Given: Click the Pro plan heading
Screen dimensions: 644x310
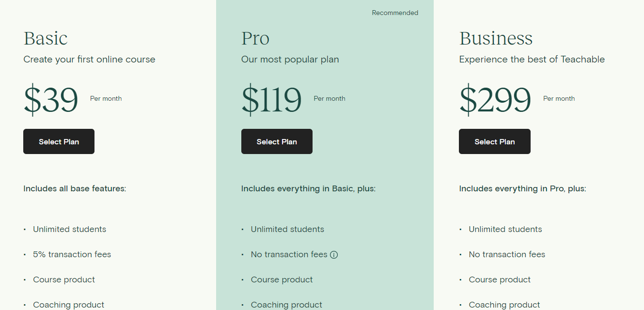Looking at the screenshot, I should [255, 38].
